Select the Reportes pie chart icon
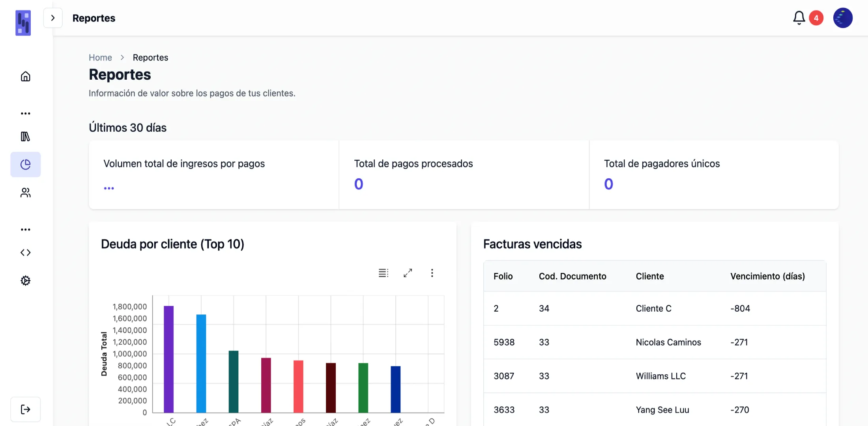 26,164
